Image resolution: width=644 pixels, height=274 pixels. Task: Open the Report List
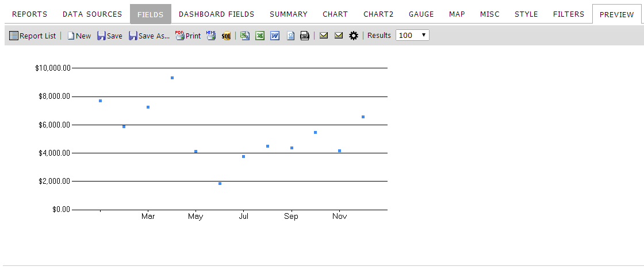pos(32,36)
